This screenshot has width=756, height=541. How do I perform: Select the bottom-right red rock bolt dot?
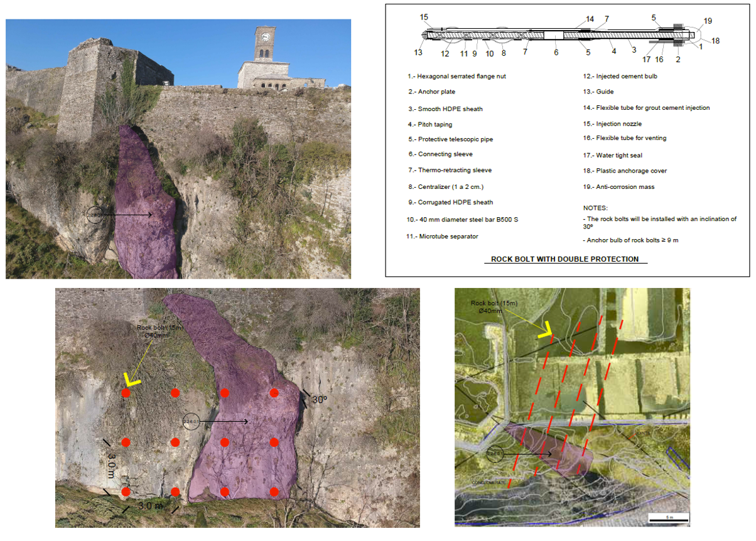274,492
